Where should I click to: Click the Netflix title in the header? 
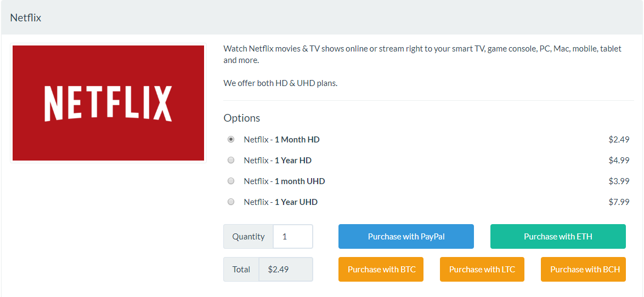click(26, 18)
